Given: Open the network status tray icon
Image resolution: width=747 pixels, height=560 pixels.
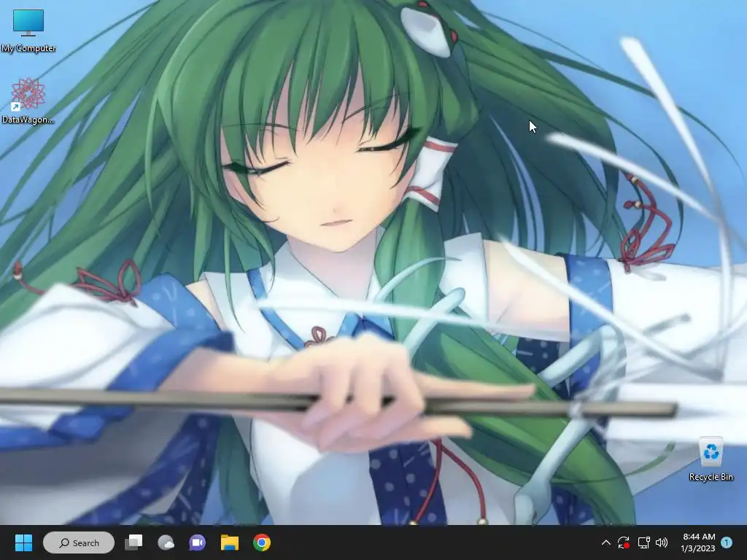Looking at the screenshot, I should coord(643,542).
